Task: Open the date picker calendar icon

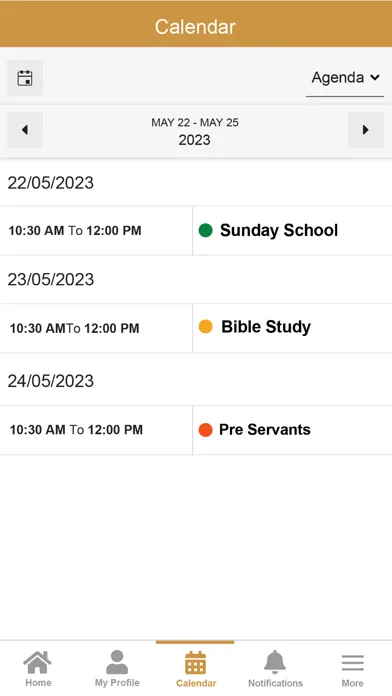Action: (x=24, y=78)
